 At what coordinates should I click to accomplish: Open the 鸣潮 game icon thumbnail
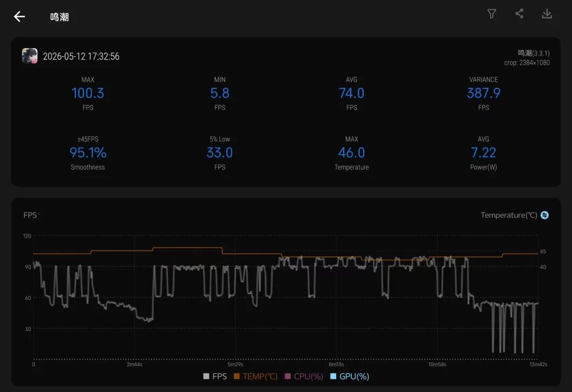pos(30,56)
